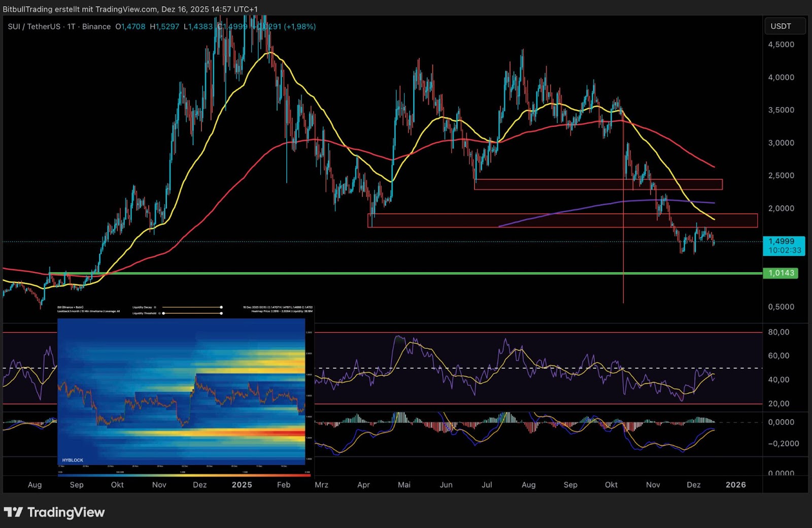Image resolution: width=812 pixels, height=528 pixels.
Task: Click the info icon beside Liquidity Decay
Action: (155, 307)
